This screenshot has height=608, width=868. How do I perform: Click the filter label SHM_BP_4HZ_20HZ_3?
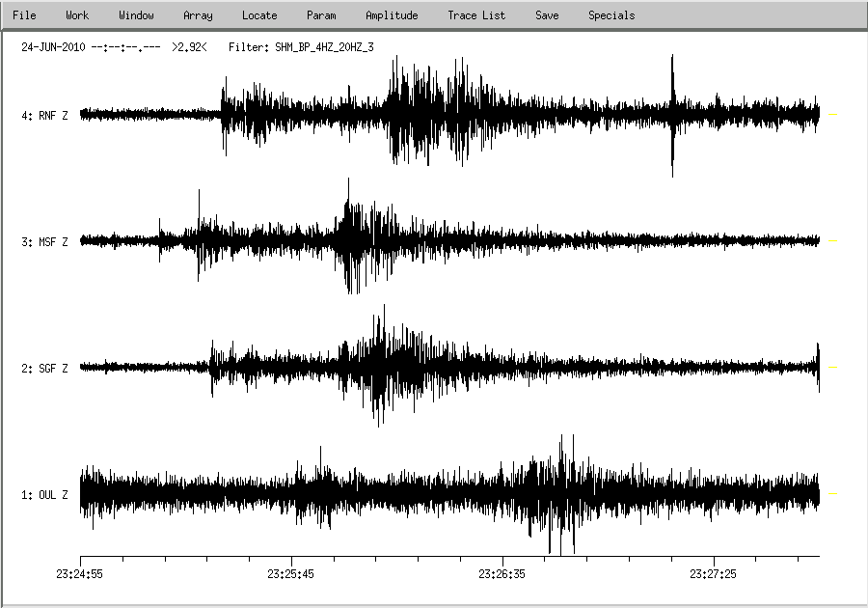pyautogui.click(x=324, y=47)
